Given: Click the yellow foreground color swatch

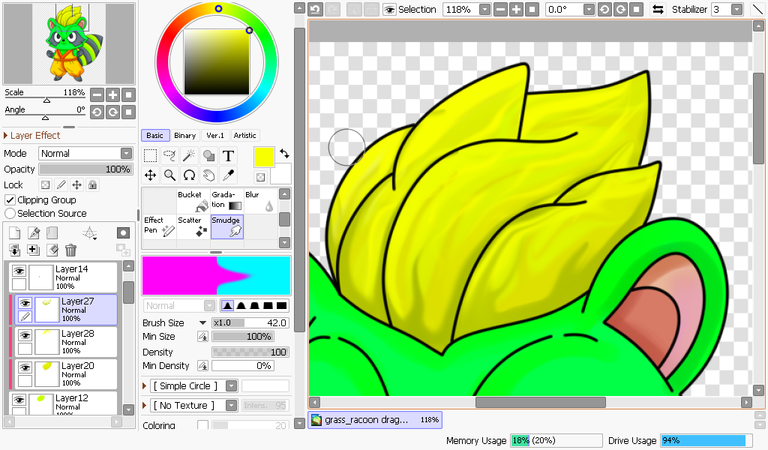Looking at the screenshot, I should (x=264, y=157).
